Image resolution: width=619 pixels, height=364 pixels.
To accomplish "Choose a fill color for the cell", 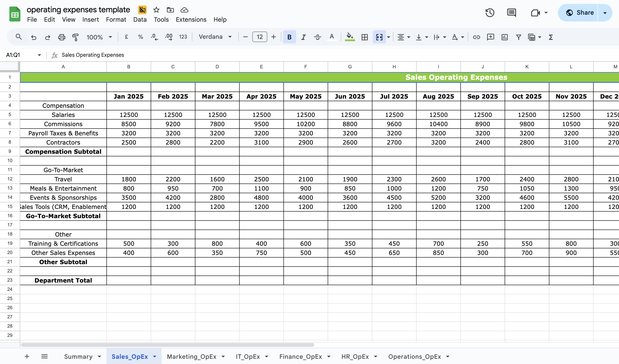I will [350, 37].
